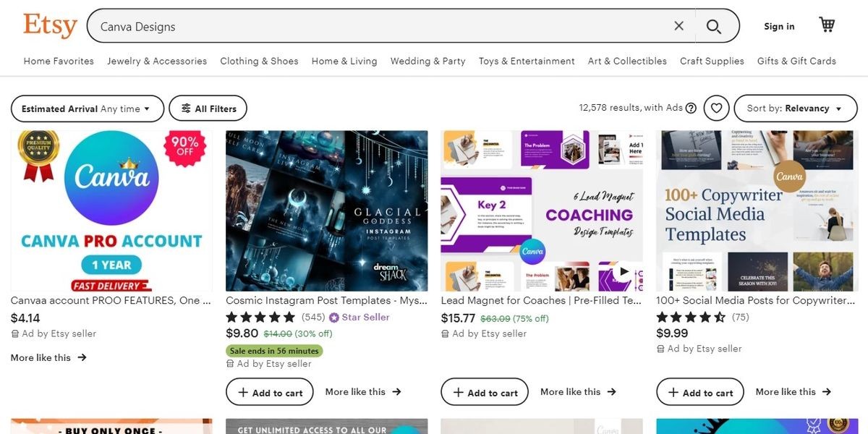Open the Canva Pro Account listing image

[x=111, y=210]
